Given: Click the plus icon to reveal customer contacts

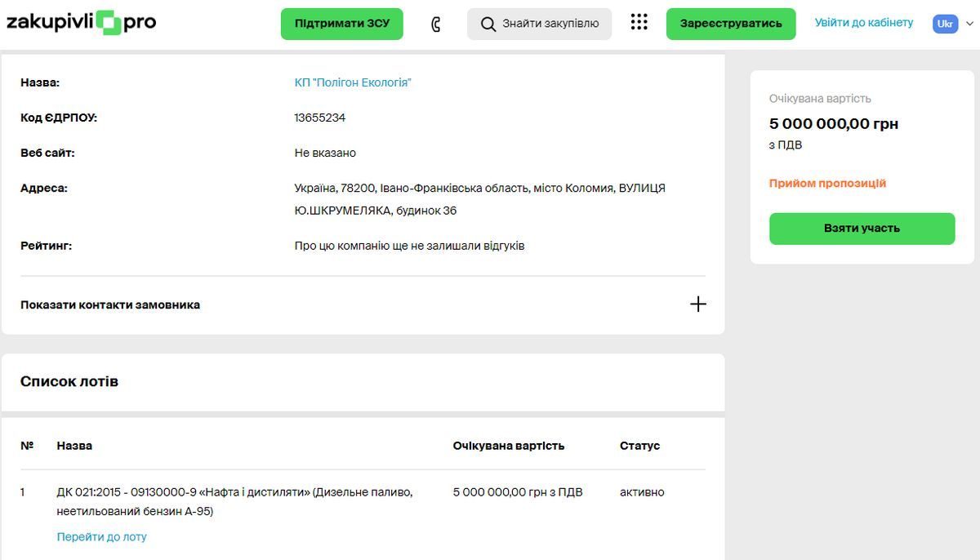Looking at the screenshot, I should click(698, 304).
